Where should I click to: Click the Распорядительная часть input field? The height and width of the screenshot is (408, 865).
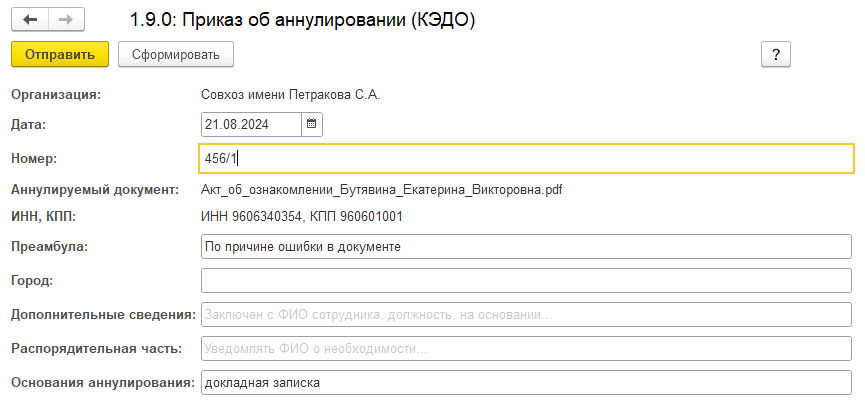pyautogui.click(x=526, y=349)
